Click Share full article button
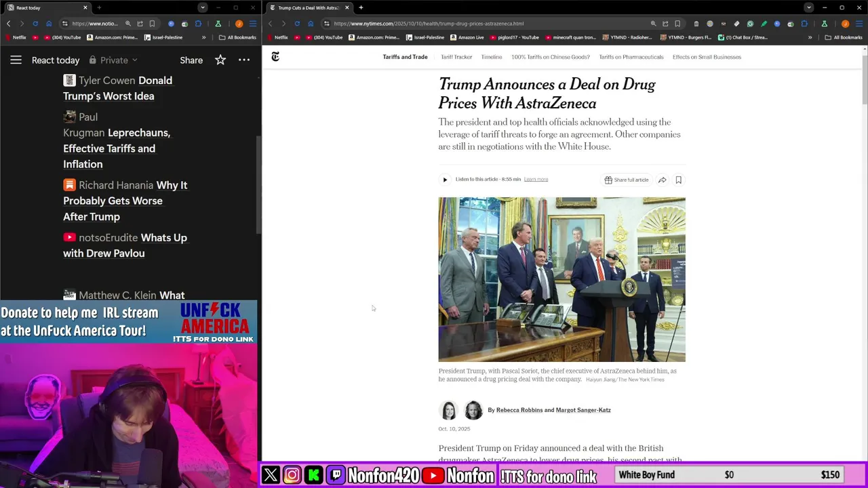 (627, 180)
